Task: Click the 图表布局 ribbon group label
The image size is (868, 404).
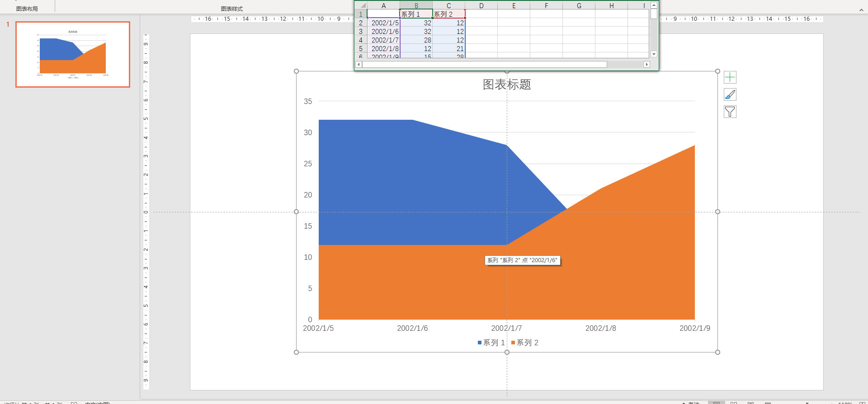Action: pyautogui.click(x=27, y=9)
